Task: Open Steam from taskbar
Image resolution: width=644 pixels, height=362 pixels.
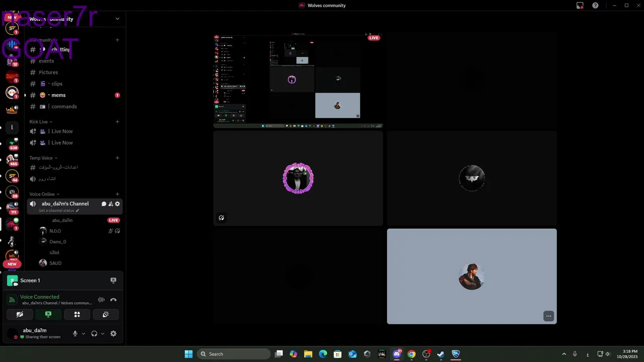Action: click(441, 354)
